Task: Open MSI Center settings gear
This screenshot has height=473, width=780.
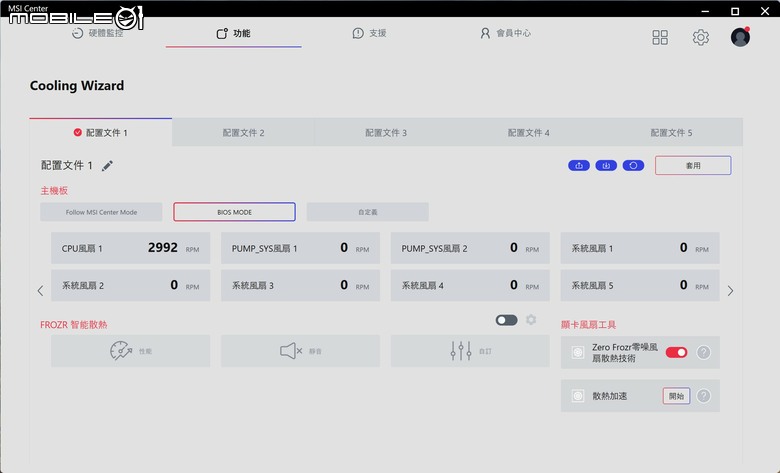Action: (x=700, y=37)
